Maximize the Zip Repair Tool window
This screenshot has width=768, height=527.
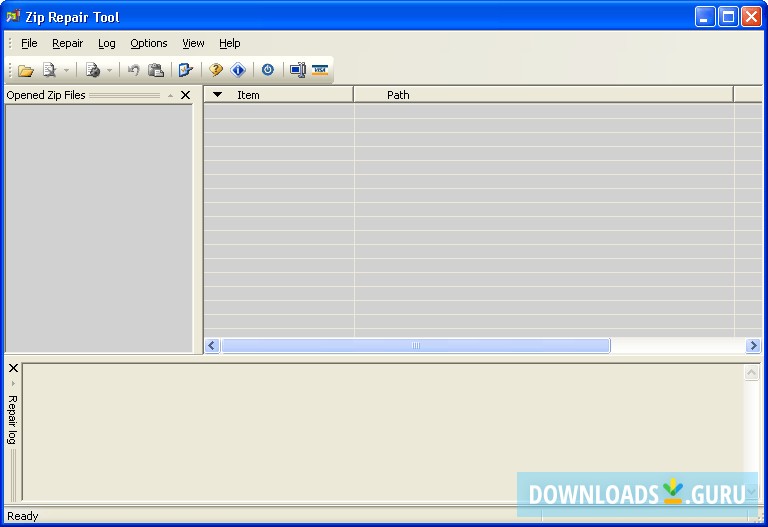728,17
